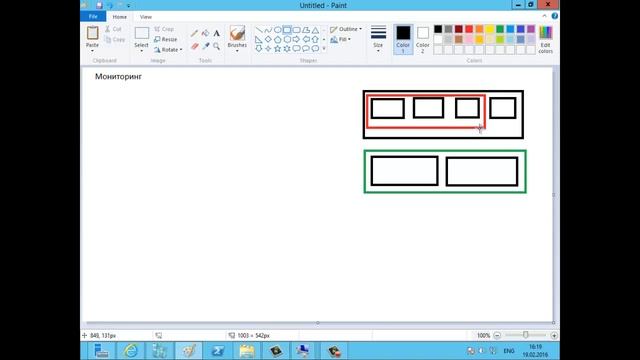This screenshot has height=360, width=640.
Task: Click the Paste clipboard icon
Action: [x=93, y=33]
